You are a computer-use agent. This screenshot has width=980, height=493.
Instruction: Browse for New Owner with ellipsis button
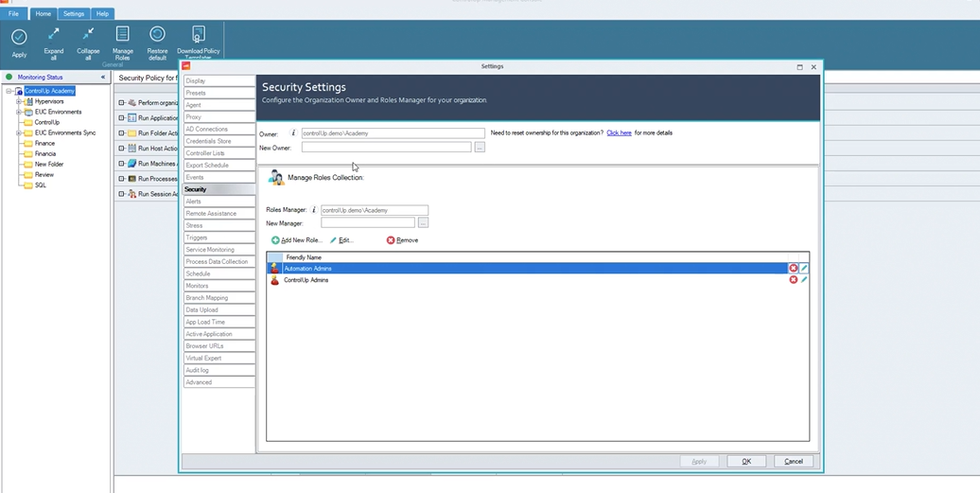(x=480, y=147)
